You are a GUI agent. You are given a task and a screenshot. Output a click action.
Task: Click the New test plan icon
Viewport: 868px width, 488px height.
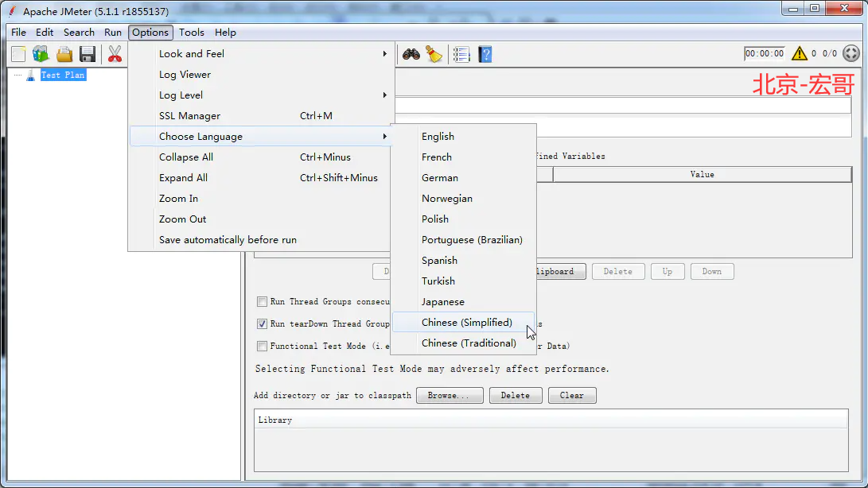[18, 54]
